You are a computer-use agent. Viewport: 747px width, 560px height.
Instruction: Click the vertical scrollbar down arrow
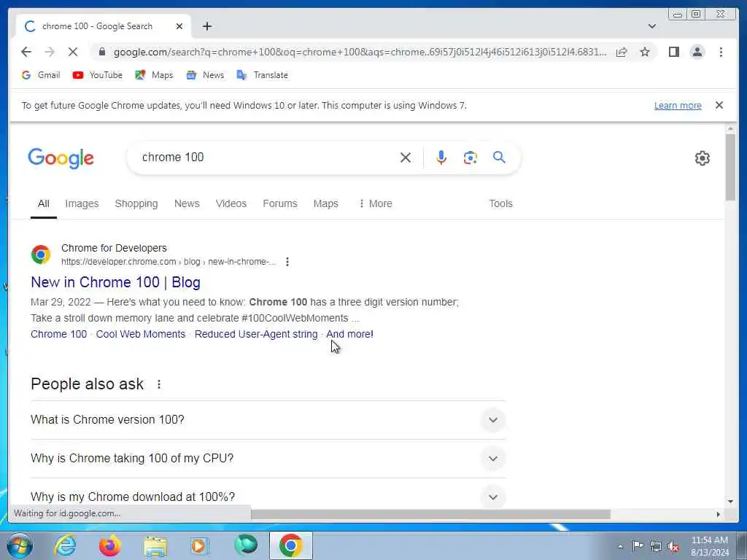pyautogui.click(x=730, y=502)
